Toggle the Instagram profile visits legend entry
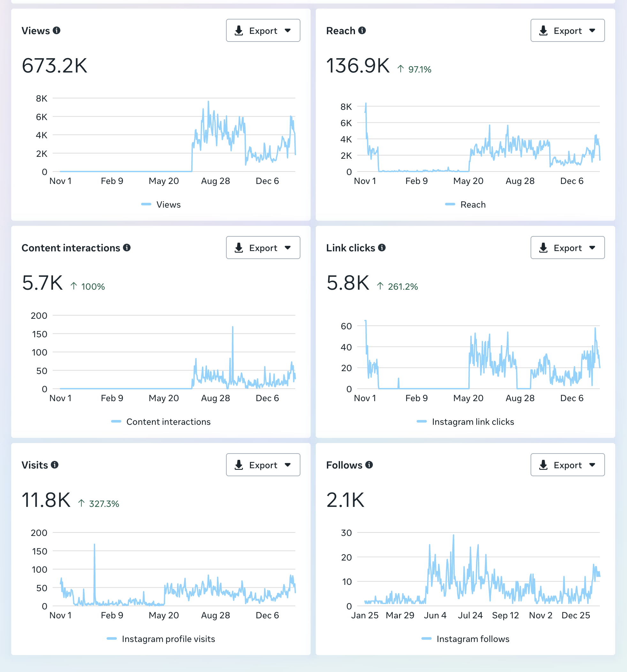The height and width of the screenshot is (672, 627). coord(161,639)
